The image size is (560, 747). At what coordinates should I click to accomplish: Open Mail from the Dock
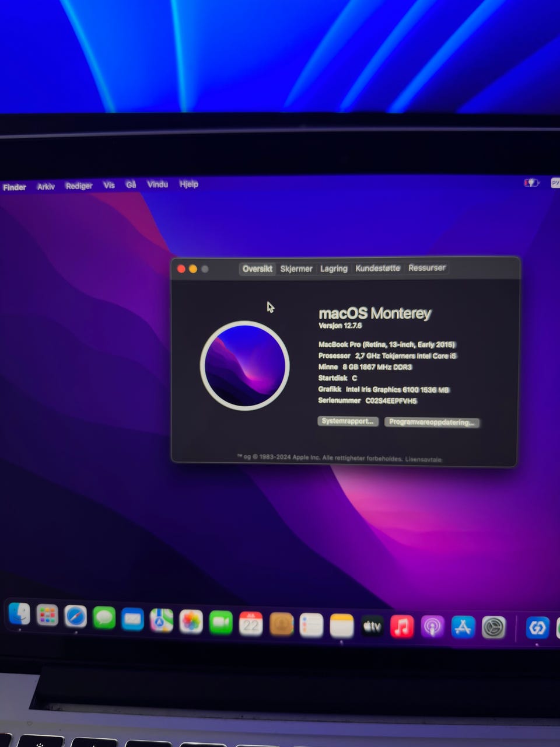[132, 619]
